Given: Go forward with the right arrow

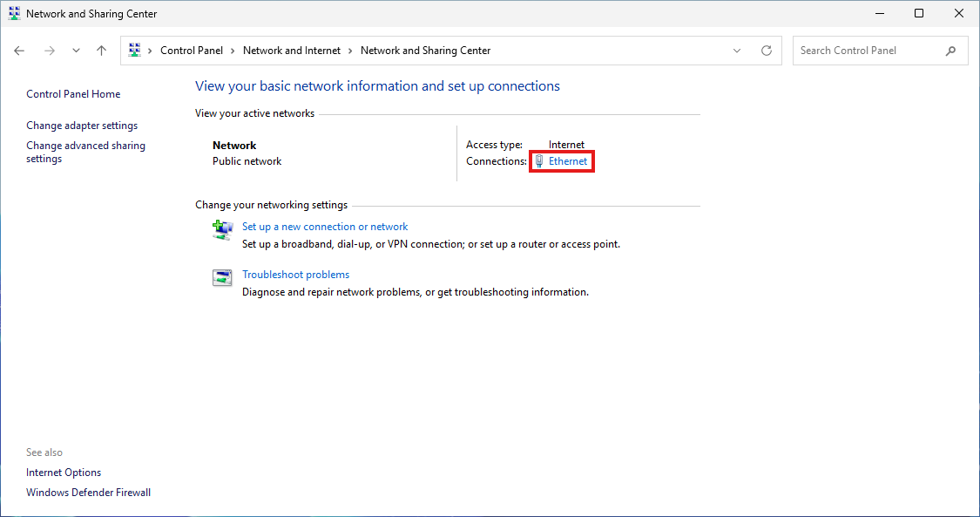Looking at the screenshot, I should pos(50,51).
